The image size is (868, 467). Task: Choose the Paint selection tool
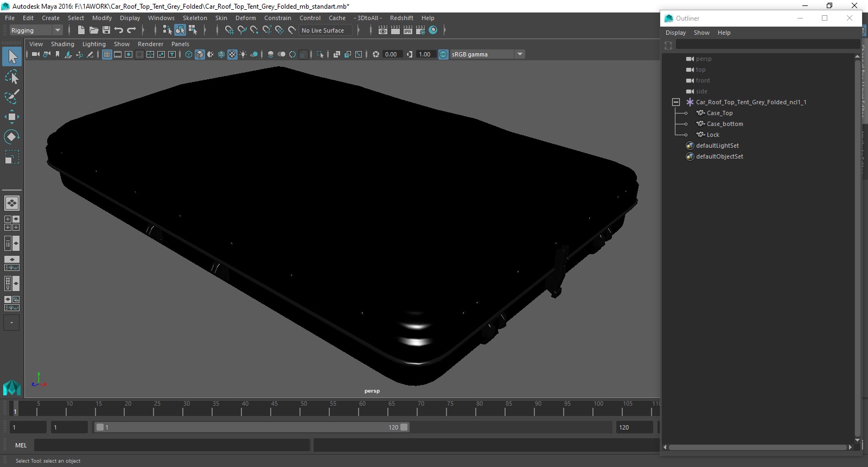click(12, 97)
